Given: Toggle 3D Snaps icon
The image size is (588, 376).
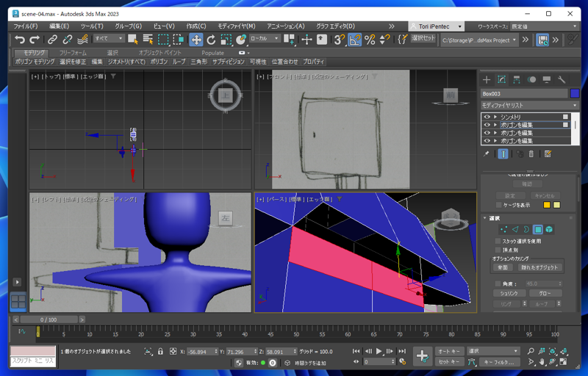Looking at the screenshot, I should pos(340,40).
